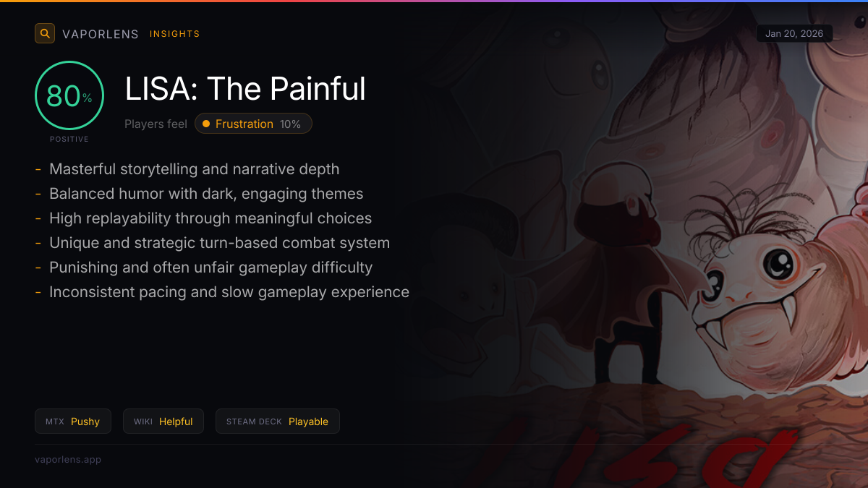Select the INSIGHTS label
Image resolution: width=868 pixels, height=488 pixels.
pos(175,34)
